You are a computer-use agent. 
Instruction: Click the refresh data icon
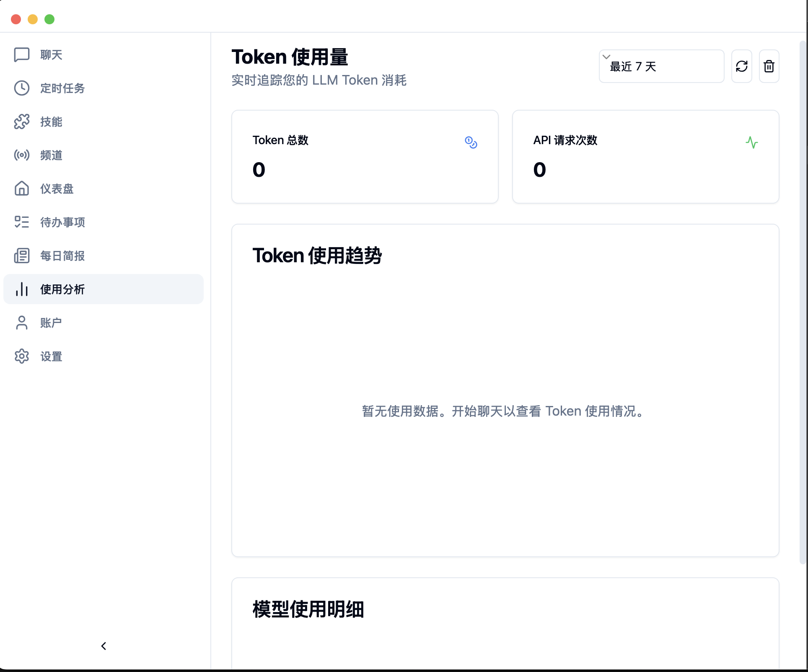tap(742, 66)
